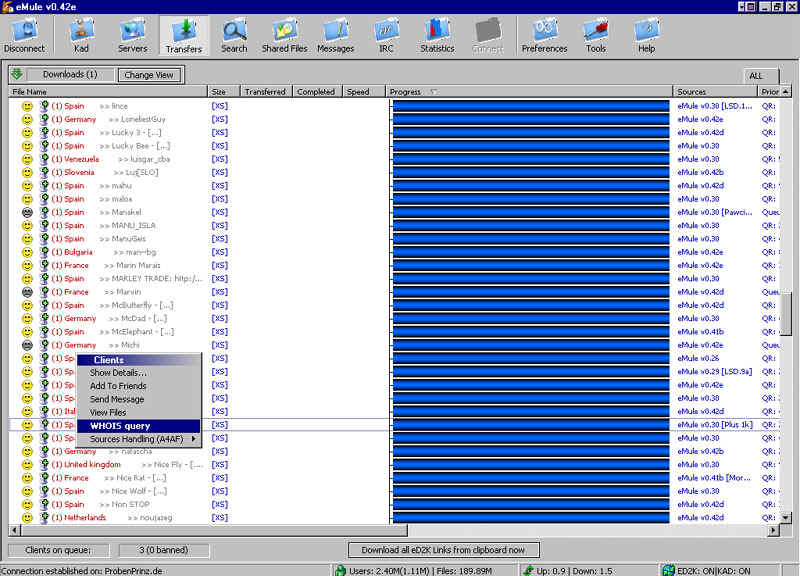Sort by File Name column header

[x=108, y=91]
